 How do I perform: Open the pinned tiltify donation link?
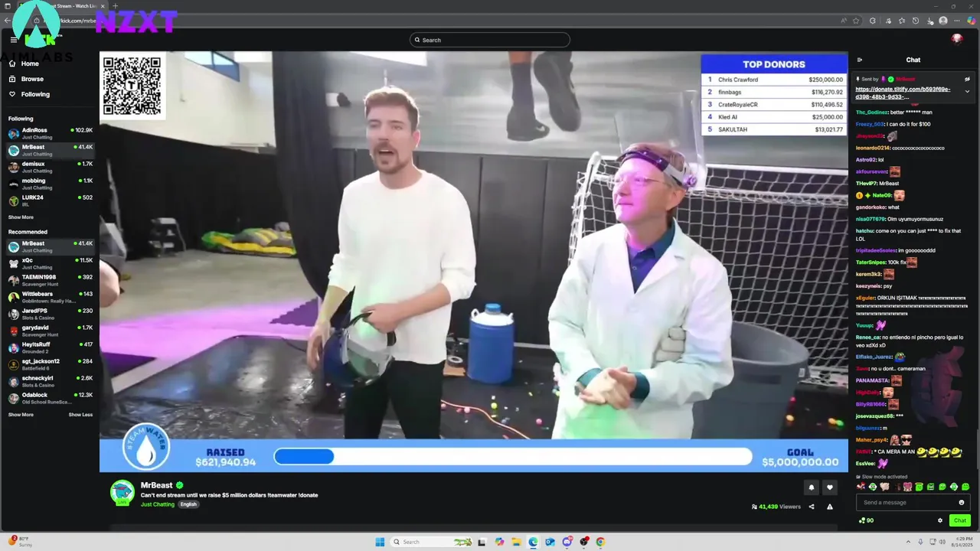pos(903,93)
